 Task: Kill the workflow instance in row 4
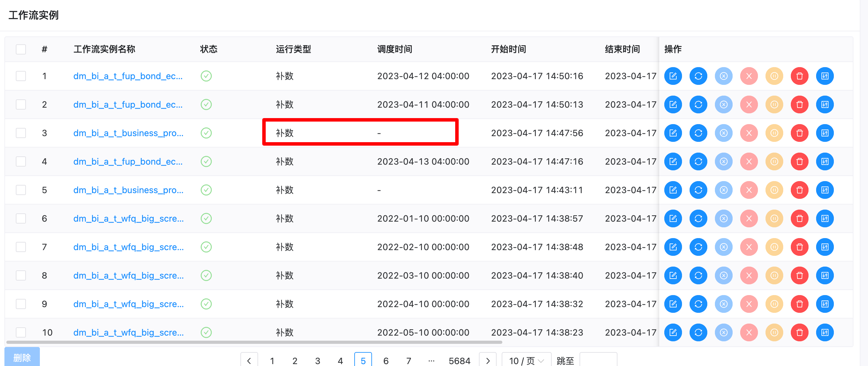(x=749, y=161)
